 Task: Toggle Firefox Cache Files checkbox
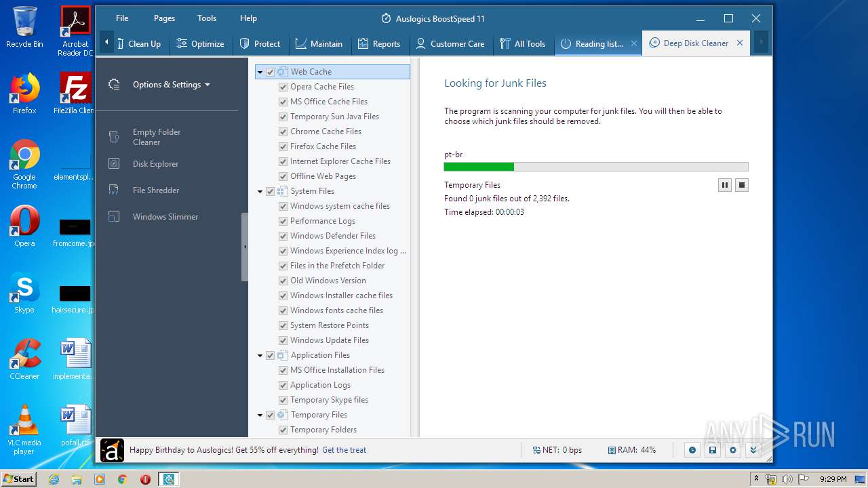(283, 146)
